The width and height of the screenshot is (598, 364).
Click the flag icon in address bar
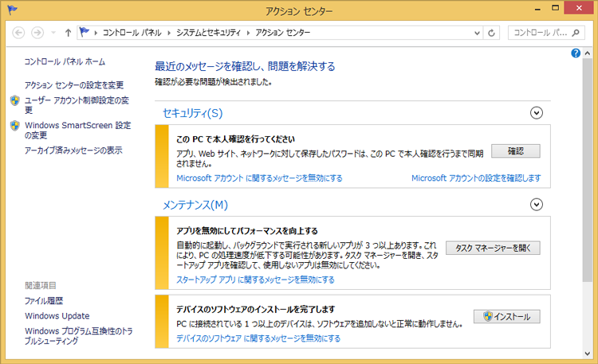pyautogui.click(x=85, y=33)
